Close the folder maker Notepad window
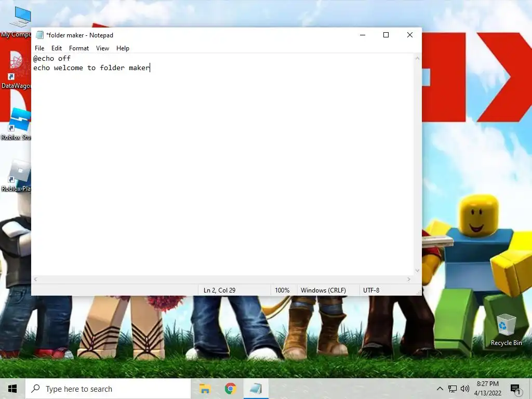 (x=410, y=35)
